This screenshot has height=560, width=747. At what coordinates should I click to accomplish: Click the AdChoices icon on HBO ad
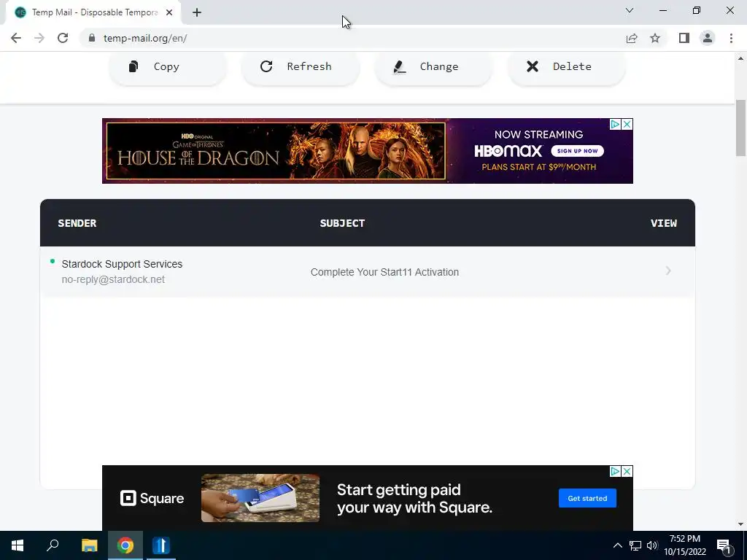(x=615, y=124)
